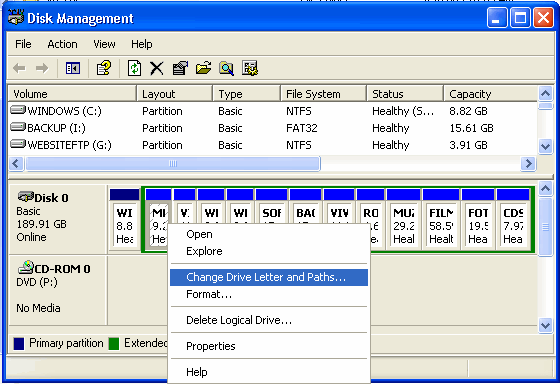Image resolution: width=560 pixels, height=384 pixels.
Task: Click the No Media text
Action: pos(38,308)
